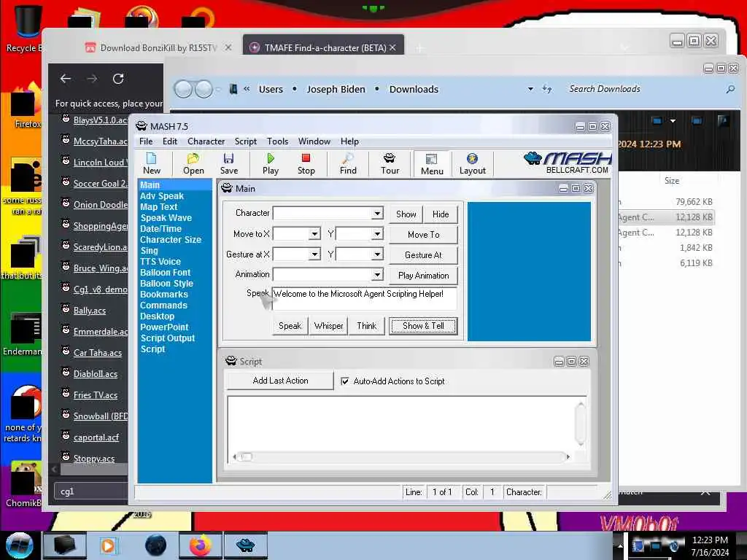Open the Move to Y dropdown
The width and height of the screenshot is (747, 560).
tap(377, 234)
